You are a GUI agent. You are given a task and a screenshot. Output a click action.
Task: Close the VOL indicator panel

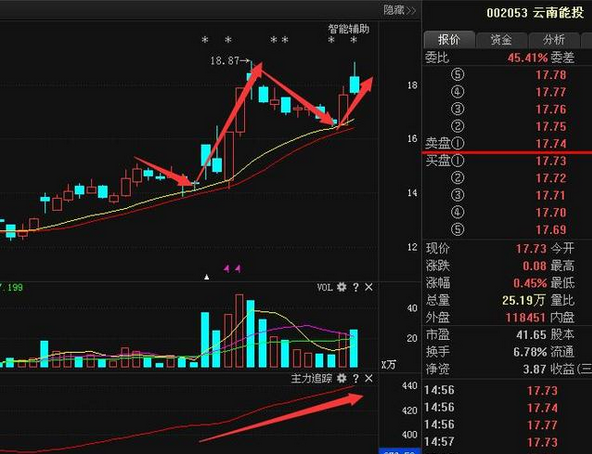click(369, 287)
